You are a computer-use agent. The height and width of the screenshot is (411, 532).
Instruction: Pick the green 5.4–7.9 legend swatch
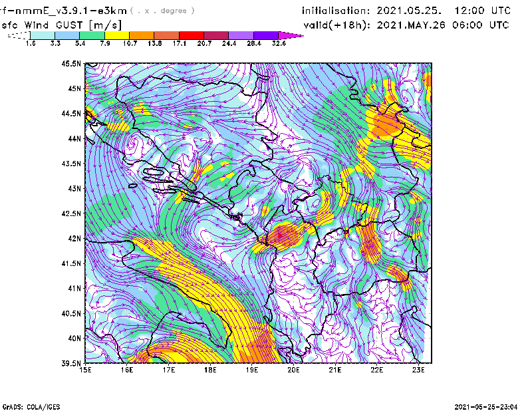(92, 35)
